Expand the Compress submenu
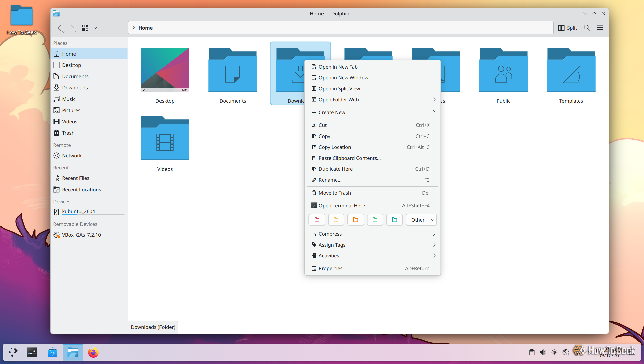 pyautogui.click(x=372, y=234)
